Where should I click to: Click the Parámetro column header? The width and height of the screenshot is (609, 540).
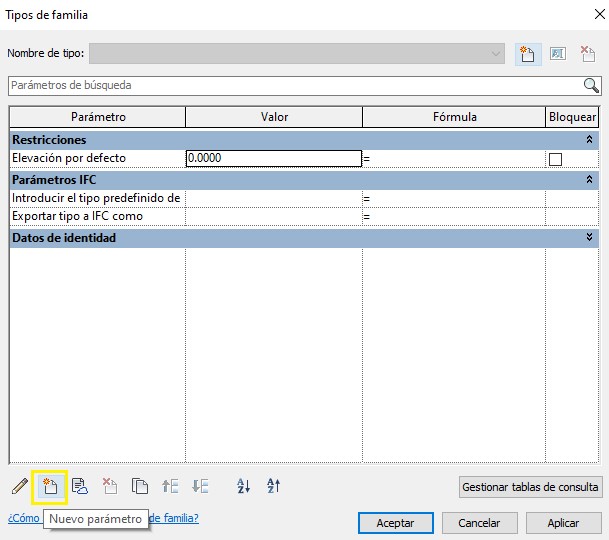[98, 117]
